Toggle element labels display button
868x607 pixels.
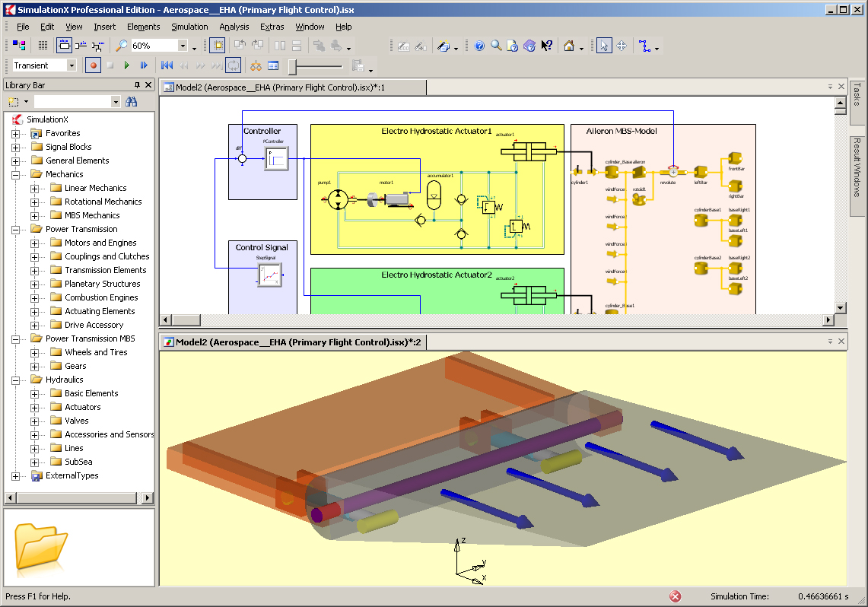pos(64,46)
